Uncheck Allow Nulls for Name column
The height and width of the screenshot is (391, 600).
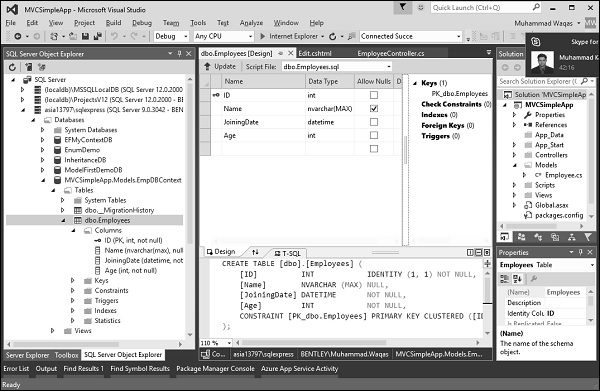[x=374, y=109]
